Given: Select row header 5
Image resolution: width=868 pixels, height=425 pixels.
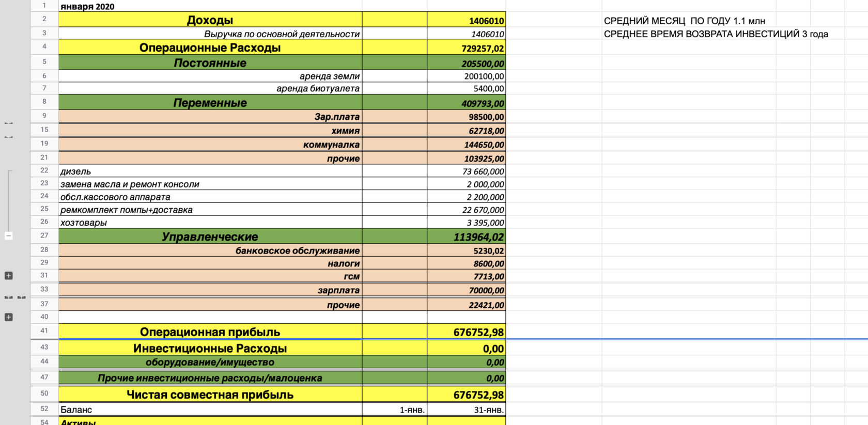Looking at the screenshot, I should (44, 62).
